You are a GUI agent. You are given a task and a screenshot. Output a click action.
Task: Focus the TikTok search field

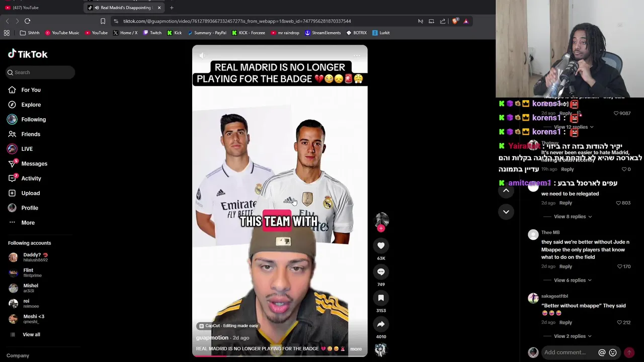[x=41, y=72]
